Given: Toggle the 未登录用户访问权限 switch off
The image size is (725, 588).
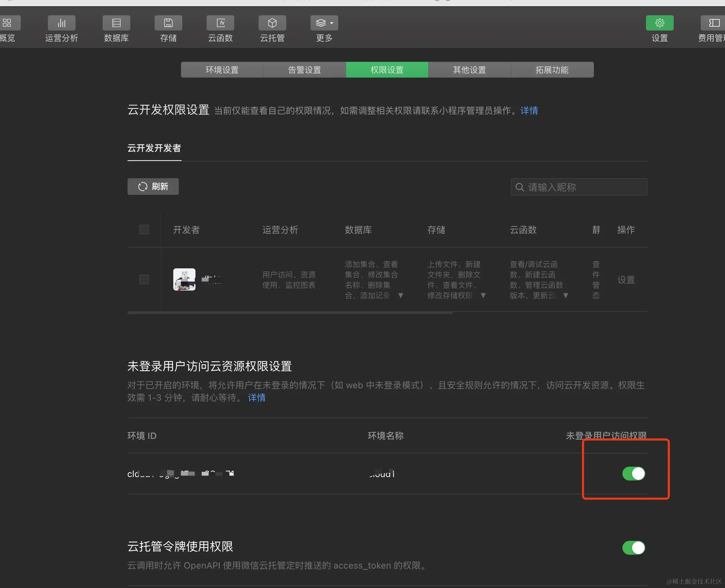Looking at the screenshot, I should (x=633, y=473).
